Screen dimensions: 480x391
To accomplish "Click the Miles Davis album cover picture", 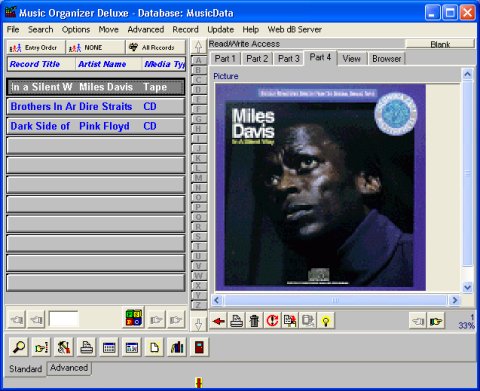I will coord(320,187).
